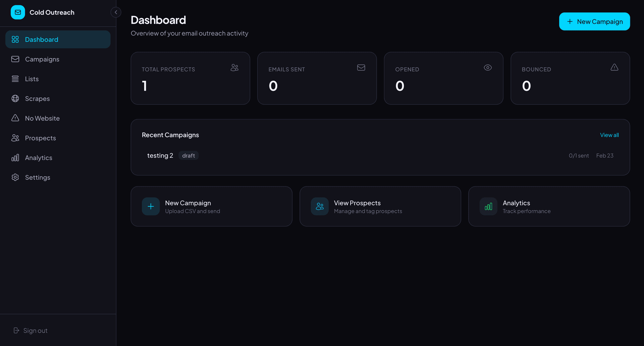Image resolution: width=644 pixels, height=346 pixels.
Task: Click the Settings gear icon
Action: coord(15,178)
